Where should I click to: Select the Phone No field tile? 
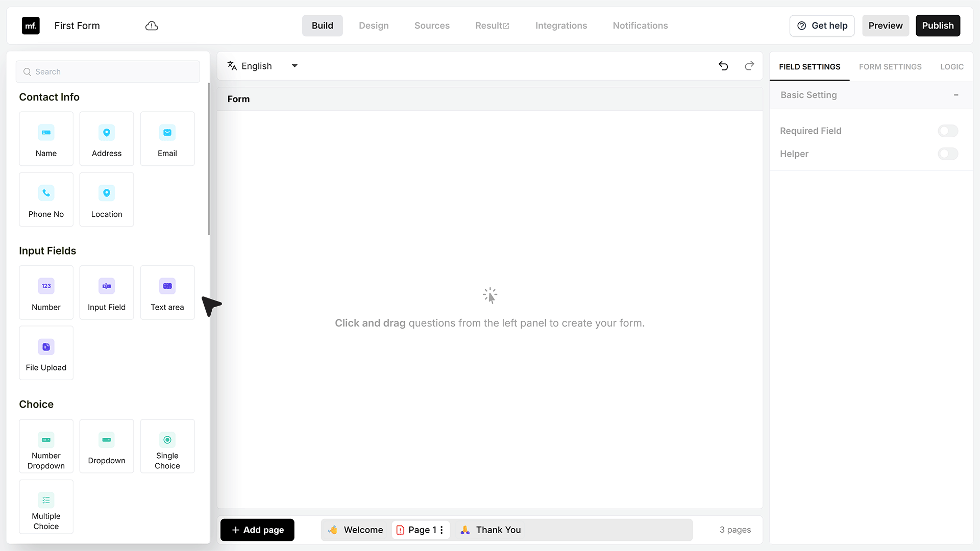pyautogui.click(x=46, y=199)
